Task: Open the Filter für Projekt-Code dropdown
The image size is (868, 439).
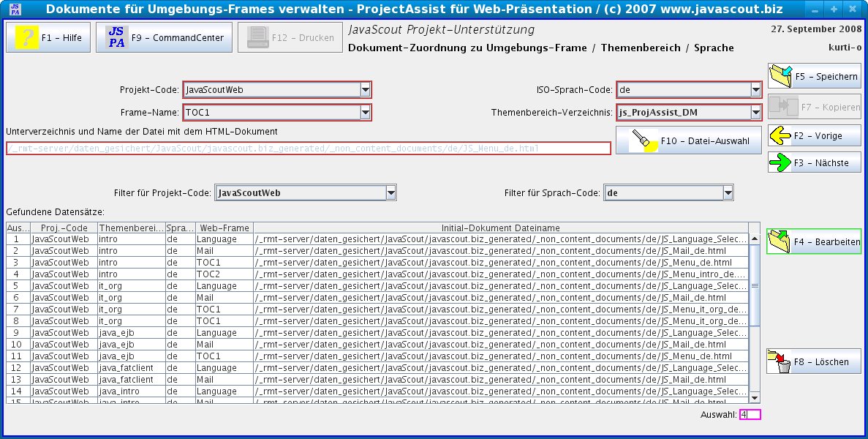Action: tap(390, 193)
